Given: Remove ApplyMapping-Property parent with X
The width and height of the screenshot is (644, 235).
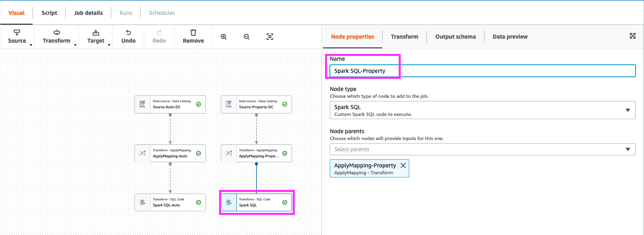Looking at the screenshot, I should point(403,165).
